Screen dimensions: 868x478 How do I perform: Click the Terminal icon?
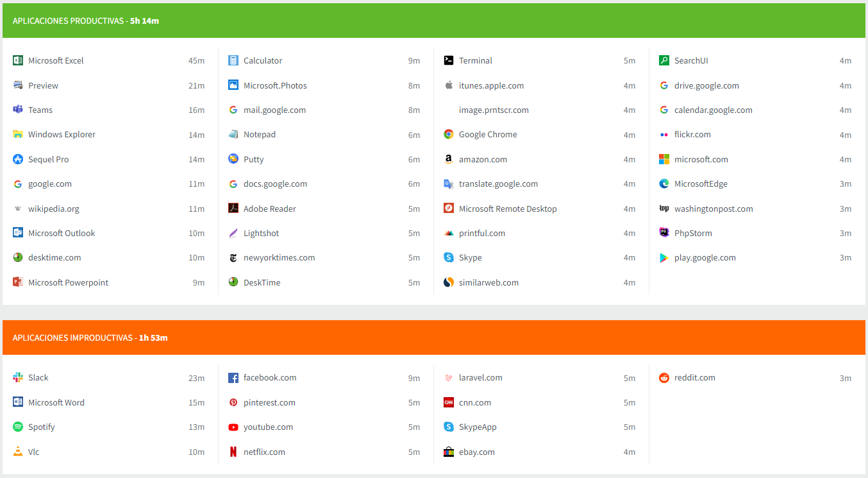click(x=449, y=60)
